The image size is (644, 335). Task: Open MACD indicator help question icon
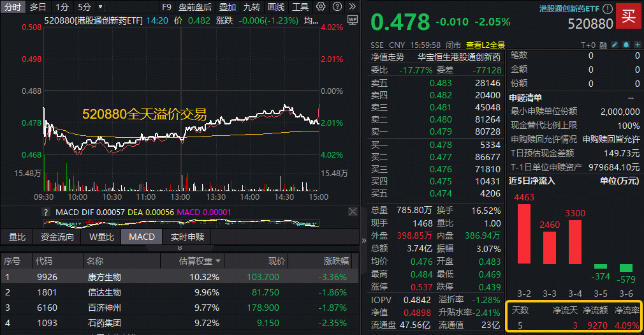click(46, 212)
